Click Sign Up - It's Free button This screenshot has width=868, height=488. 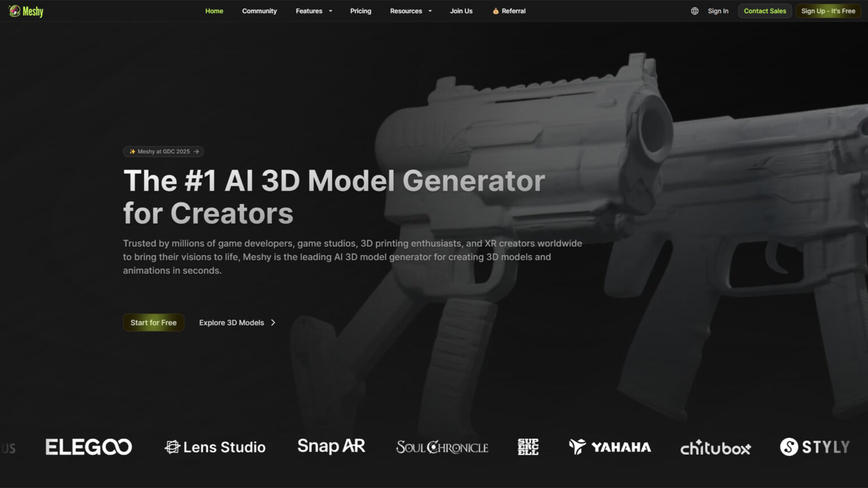[828, 11]
